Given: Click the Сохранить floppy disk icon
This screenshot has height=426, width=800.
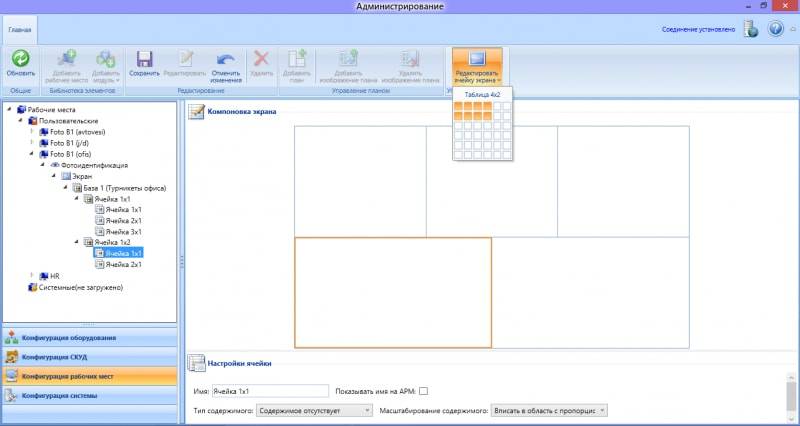Looking at the screenshot, I should pyautogui.click(x=144, y=60).
